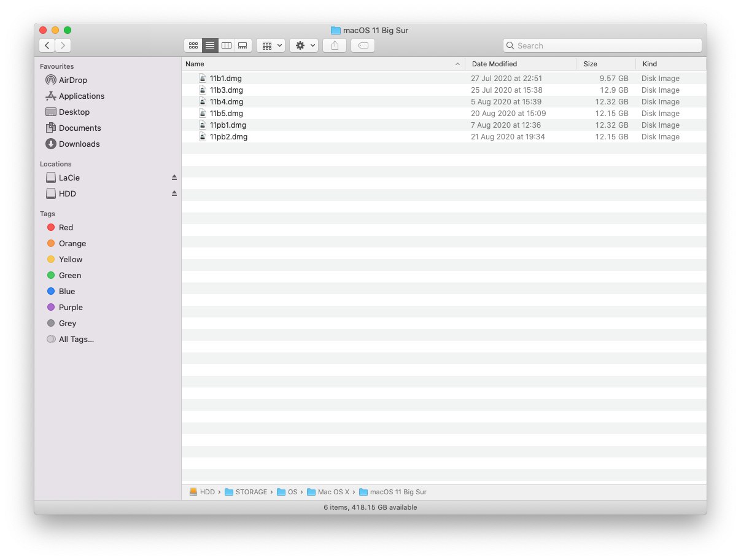Viewport: 741px width, 560px height.
Task: Click the 9.57 GB size value
Action: 614,78
